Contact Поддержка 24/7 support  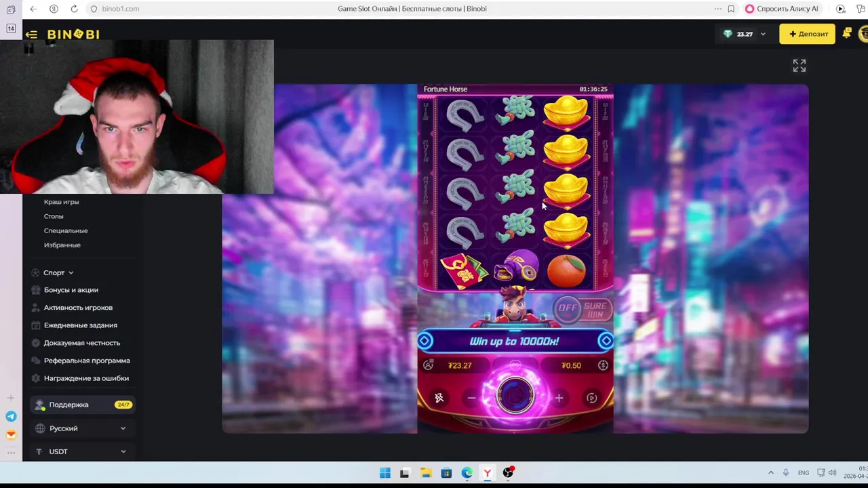tap(83, 405)
